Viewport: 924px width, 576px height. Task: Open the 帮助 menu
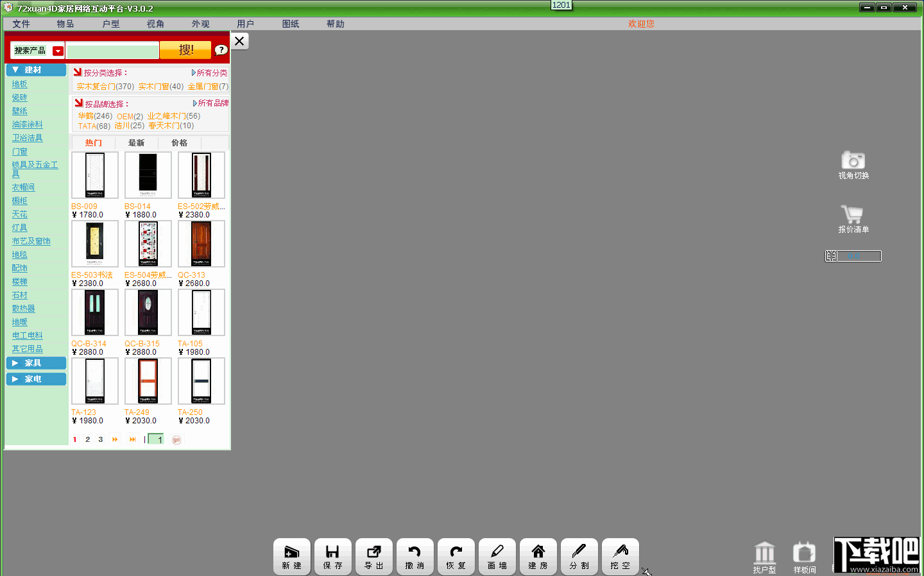[336, 24]
